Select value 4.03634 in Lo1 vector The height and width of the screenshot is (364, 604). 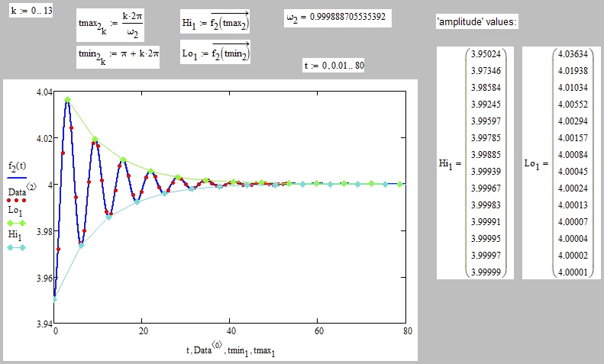(x=573, y=54)
